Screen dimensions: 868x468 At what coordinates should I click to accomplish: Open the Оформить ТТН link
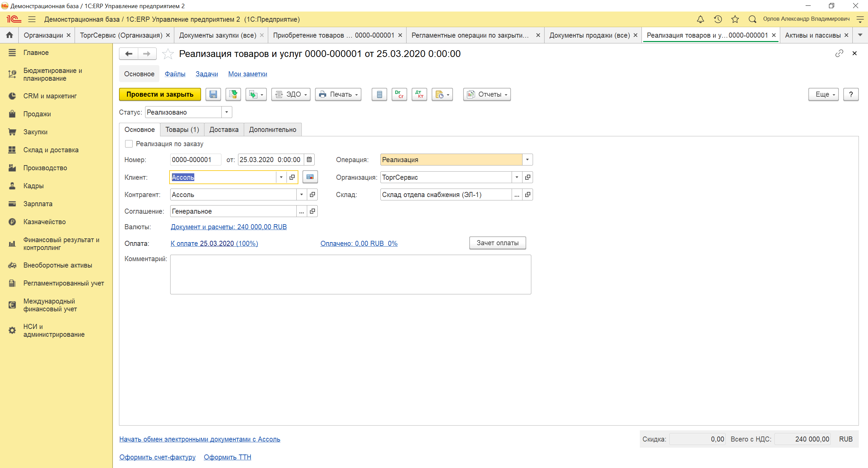pos(228,457)
